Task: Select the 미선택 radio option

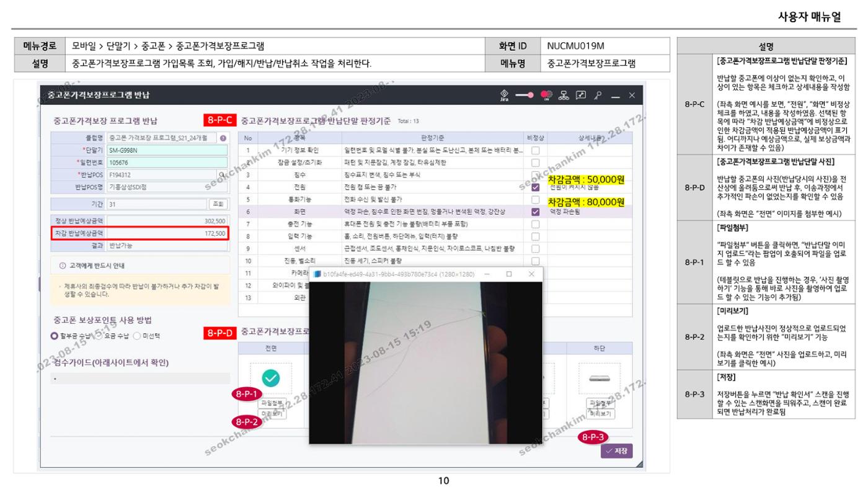Action: [x=137, y=336]
